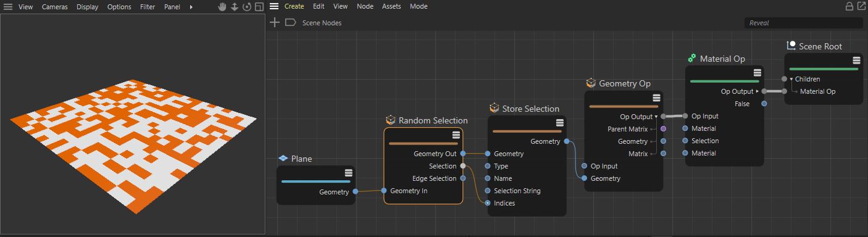Click the lock icon in node editor

click(849, 6)
